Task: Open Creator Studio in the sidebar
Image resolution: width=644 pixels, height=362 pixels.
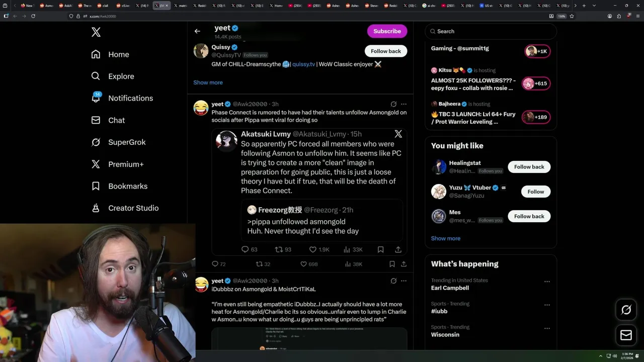Action: coord(125,208)
